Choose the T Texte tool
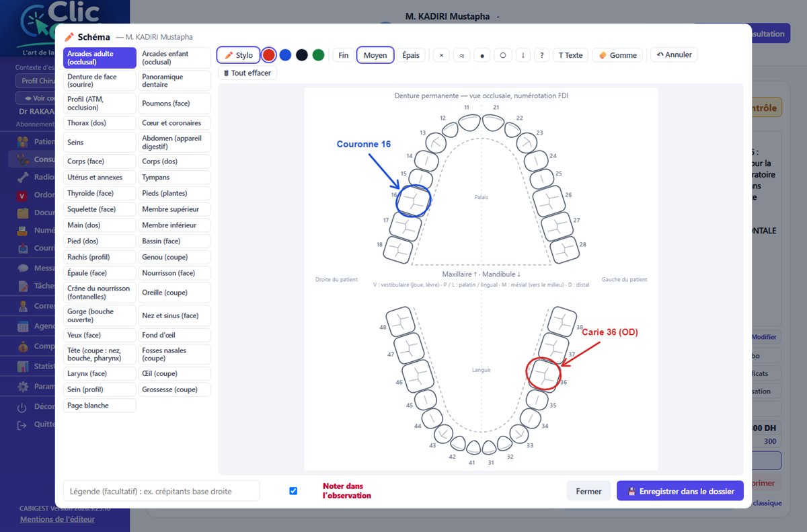 (x=570, y=55)
